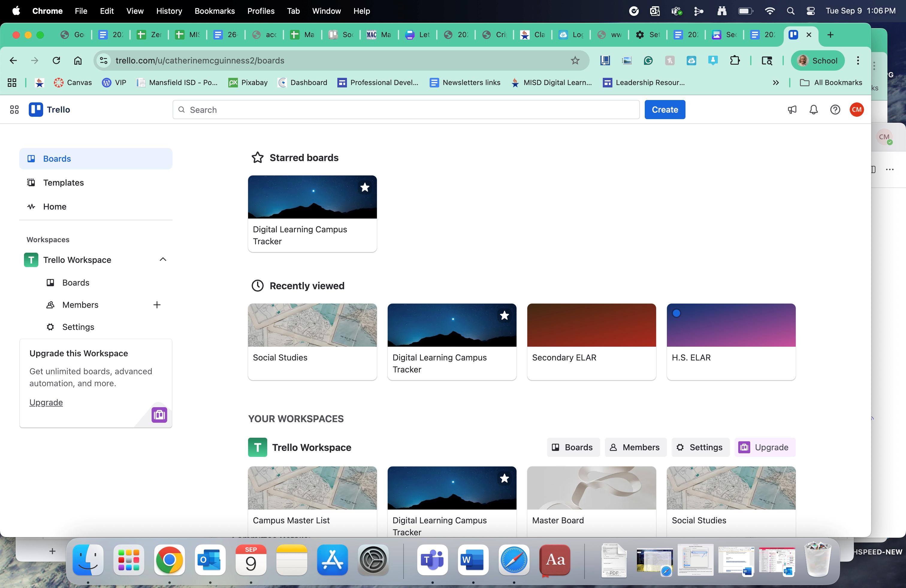The width and height of the screenshot is (906, 588).
Task: Toggle star on Recently viewed Digital Learning Campus Tracker
Action: click(x=505, y=315)
